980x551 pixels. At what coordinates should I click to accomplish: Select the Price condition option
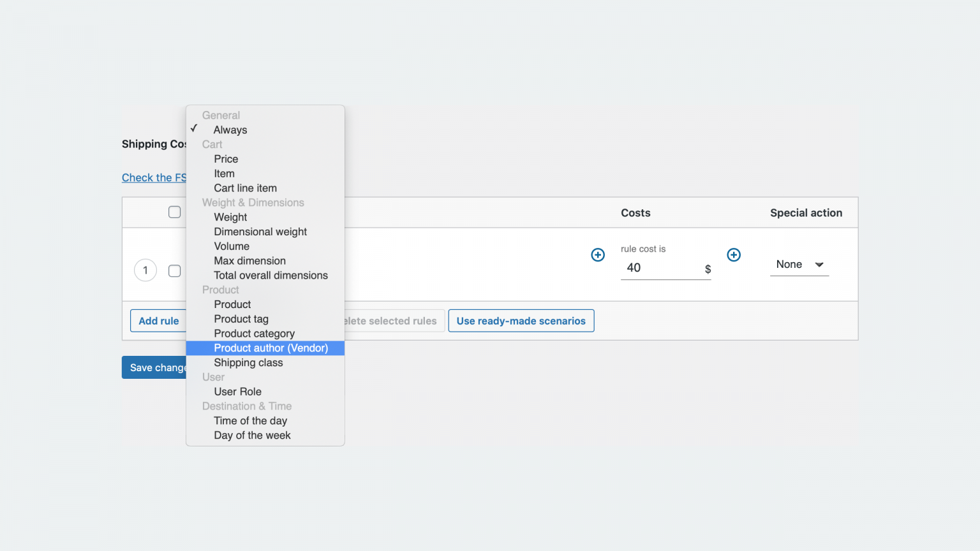[x=226, y=159]
